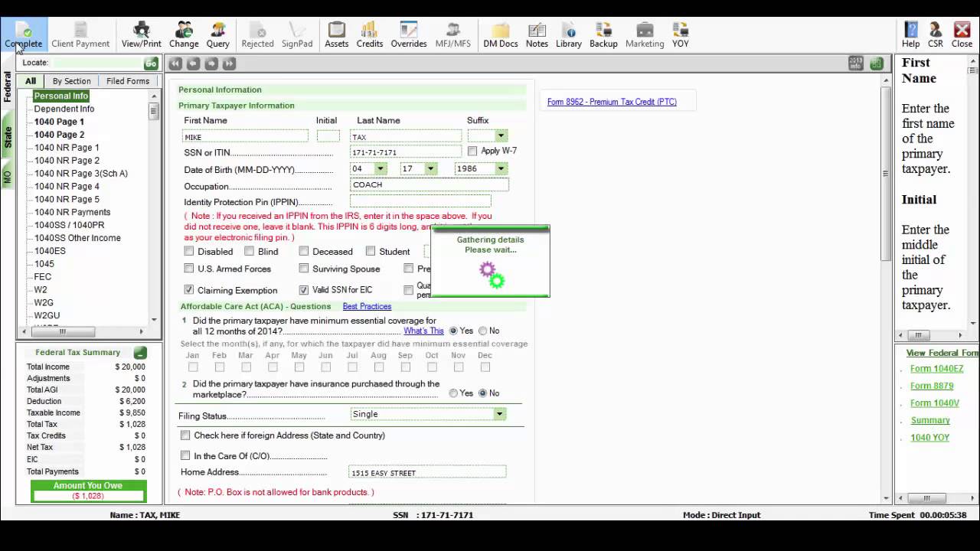Uncheck the Claiming Exemption checkbox
The width and height of the screenshot is (980, 551).
[189, 290]
